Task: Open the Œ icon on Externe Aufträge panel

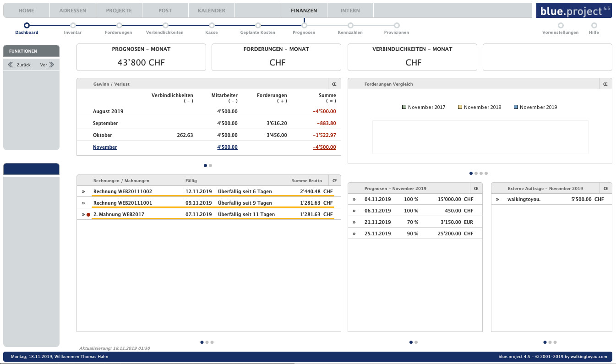Action: [605, 188]
